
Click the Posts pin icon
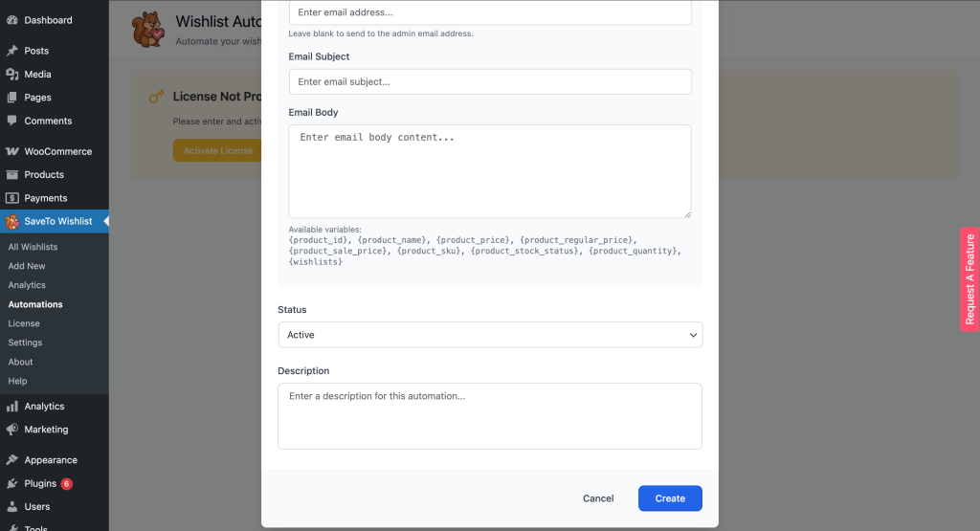click(12, 51)
